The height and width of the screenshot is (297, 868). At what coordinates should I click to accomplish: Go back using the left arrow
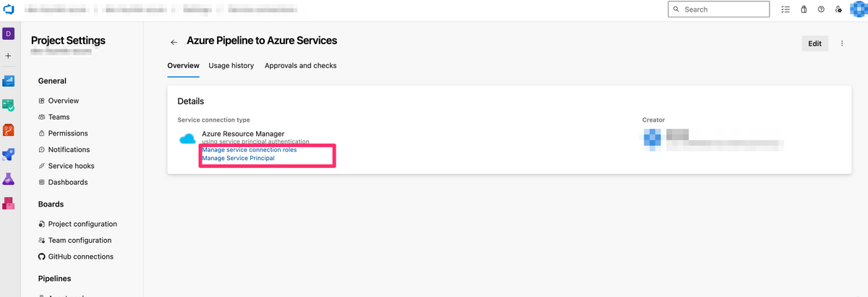click(174, 42)
